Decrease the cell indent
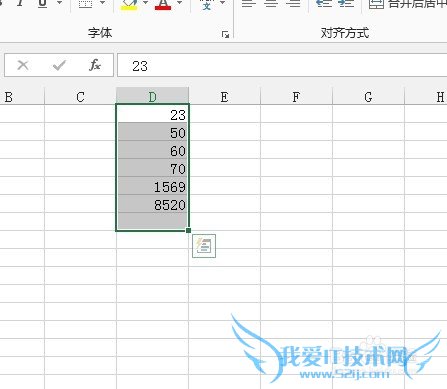The image size is (447, 389). click(x=323, y=3)
